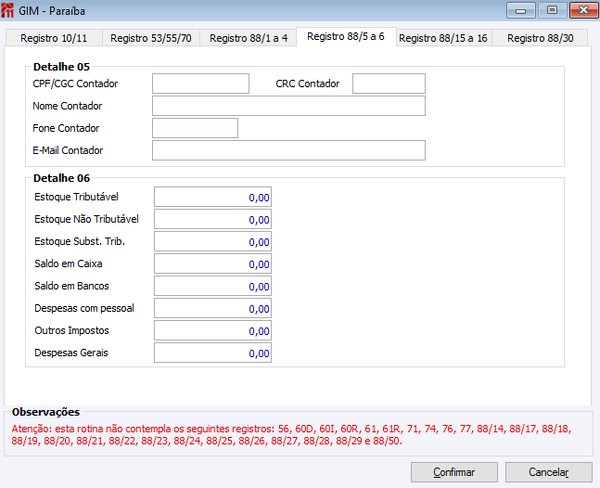
Task: Click the Cancelar button
Action: pos(549,472)
